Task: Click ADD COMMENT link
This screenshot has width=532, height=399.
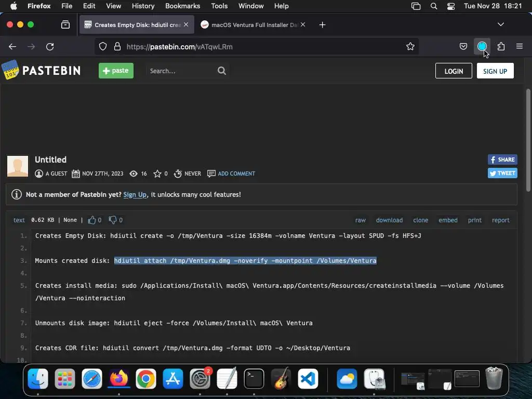Action: tap(236, 174)
